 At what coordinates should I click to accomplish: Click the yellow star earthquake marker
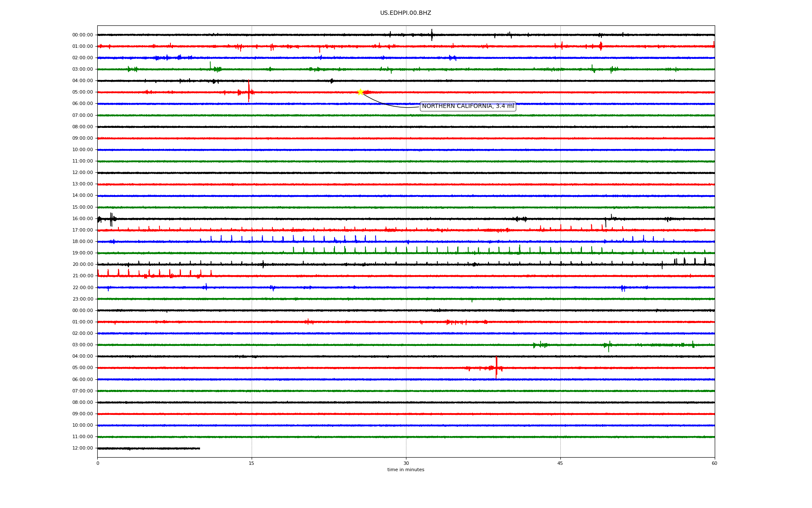tap(360, 92)
